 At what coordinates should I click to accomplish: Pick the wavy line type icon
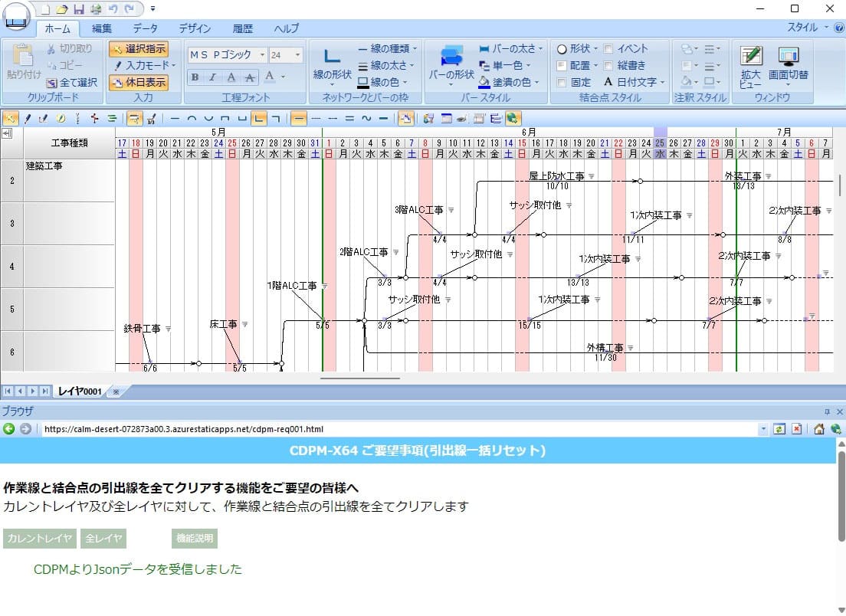tap(366, 118)
